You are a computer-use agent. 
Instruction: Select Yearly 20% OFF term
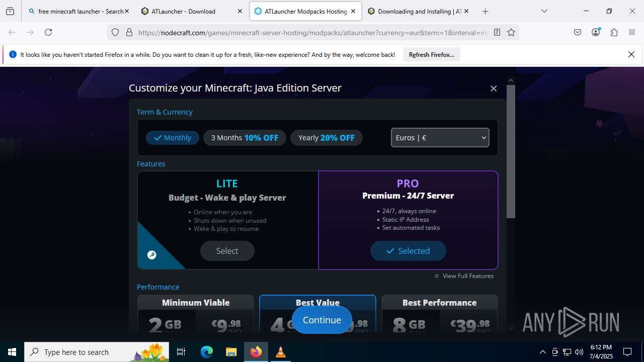click(x=327, y=138)
